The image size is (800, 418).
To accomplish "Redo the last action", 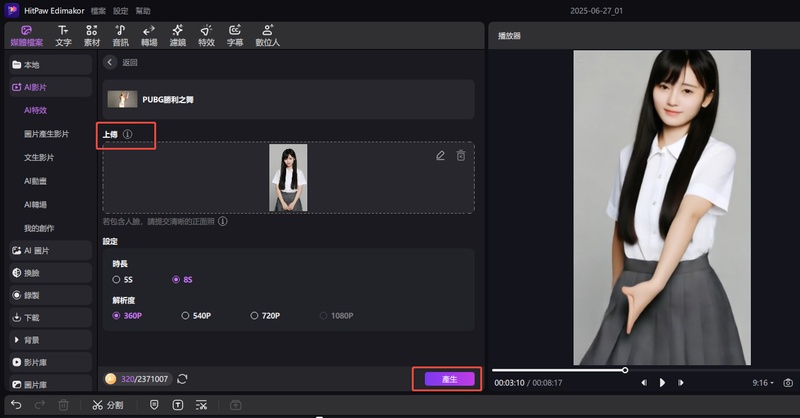I will tap(40, 405).
